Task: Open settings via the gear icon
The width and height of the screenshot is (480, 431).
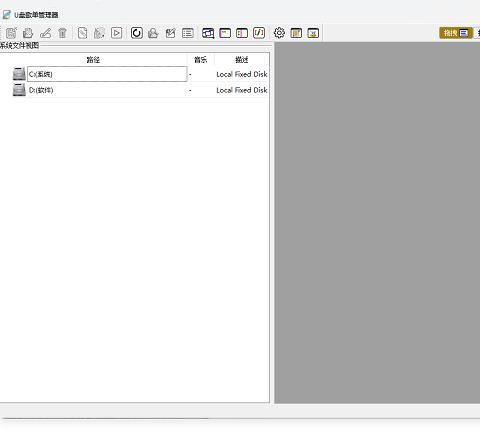Action: pos(279,33)
